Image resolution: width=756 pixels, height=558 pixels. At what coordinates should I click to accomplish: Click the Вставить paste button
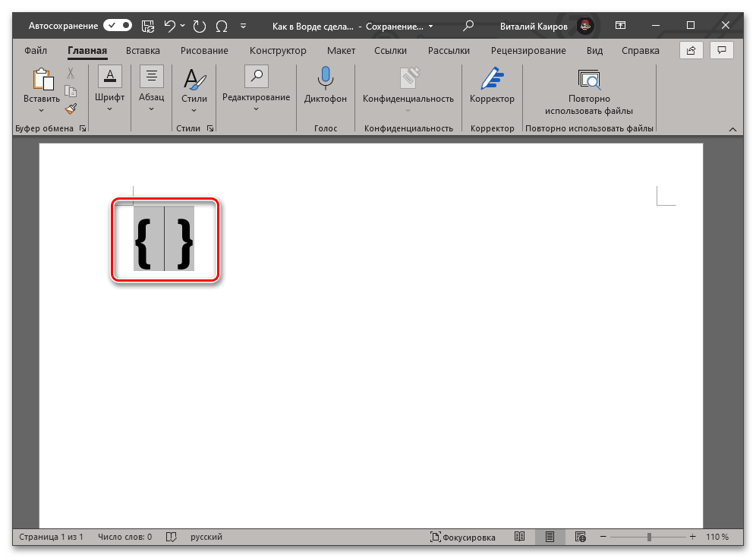(x=42, y=87)
